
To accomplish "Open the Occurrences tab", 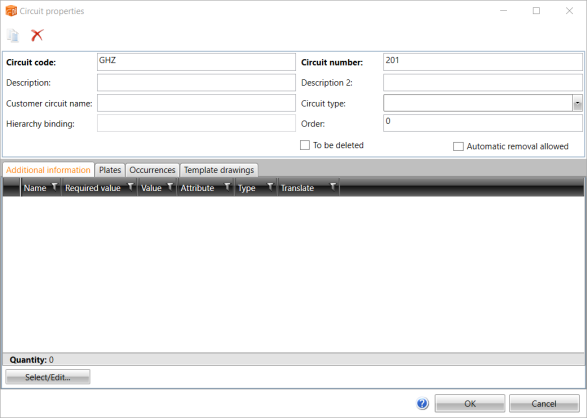I will pos(152,170).
